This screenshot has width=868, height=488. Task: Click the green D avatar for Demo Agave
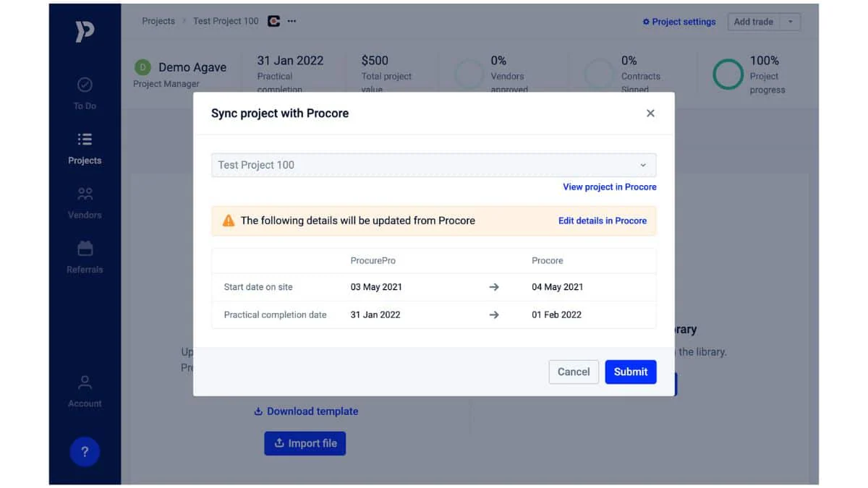click(142, 67)
